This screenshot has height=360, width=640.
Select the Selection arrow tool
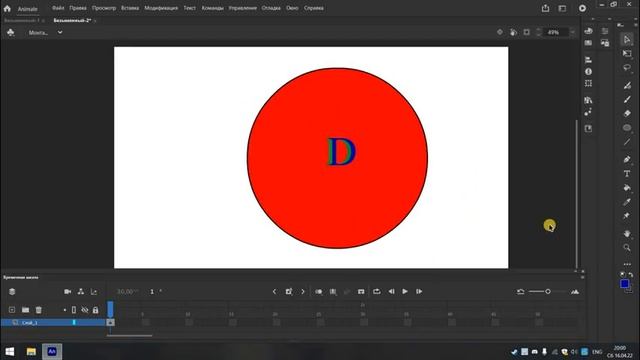click(x=627, y=39)
